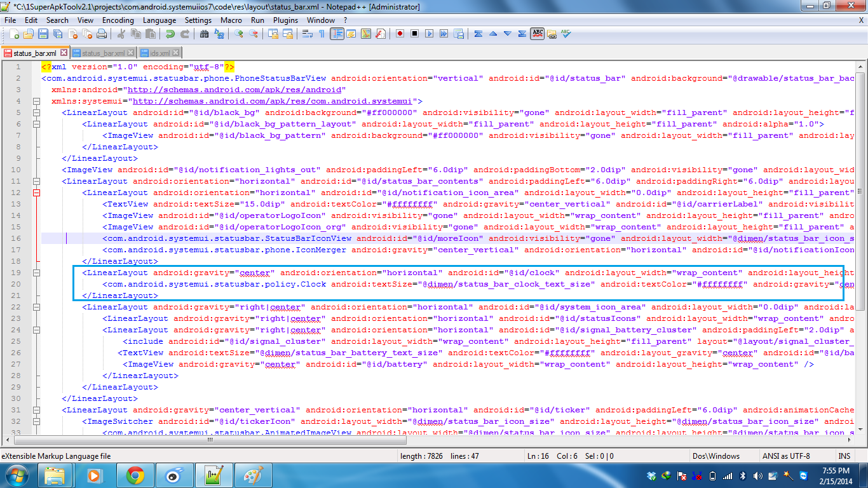Click the Paste clipboard toolbar icon
The width and height of the screenshot is (868, 488).
coord(150,34)
